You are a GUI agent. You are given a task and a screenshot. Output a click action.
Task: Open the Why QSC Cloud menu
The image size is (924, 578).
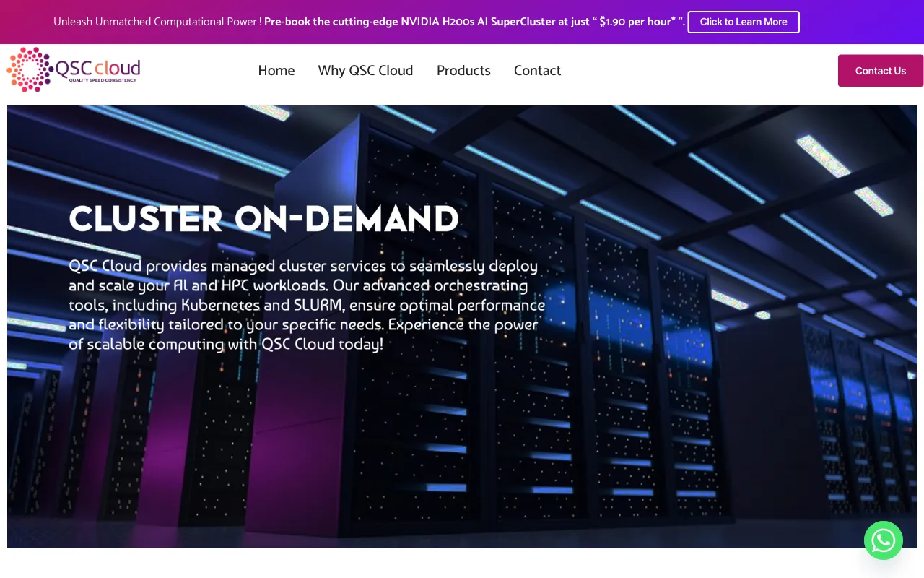click(x=365, y=71)
